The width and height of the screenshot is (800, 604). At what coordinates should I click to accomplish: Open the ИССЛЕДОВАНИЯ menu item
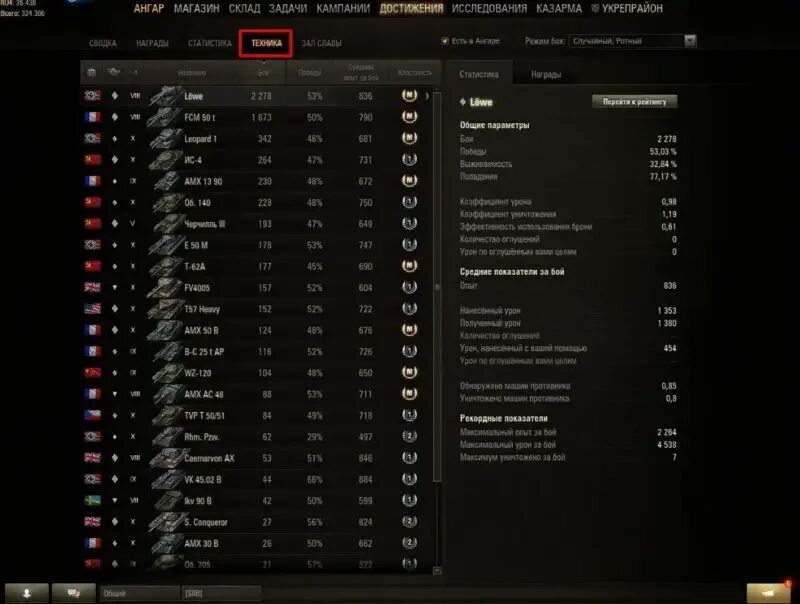(x=489, y=9)
